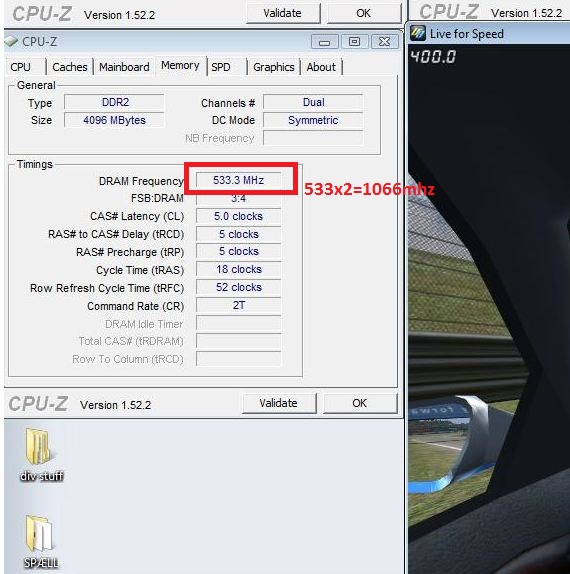Switch to the CPU tab
Image resolution: width=570 pixels, height=574 pixels.
click(x=21, y=67)
